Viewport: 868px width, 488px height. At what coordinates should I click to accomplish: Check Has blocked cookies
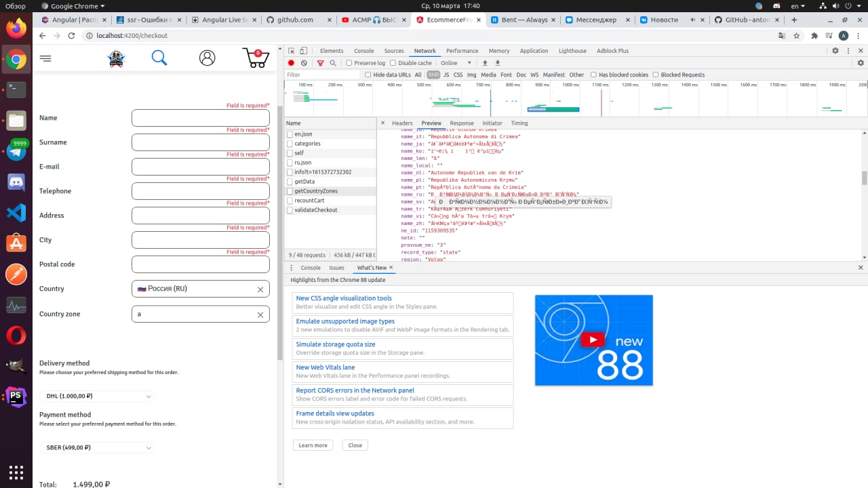593,75
